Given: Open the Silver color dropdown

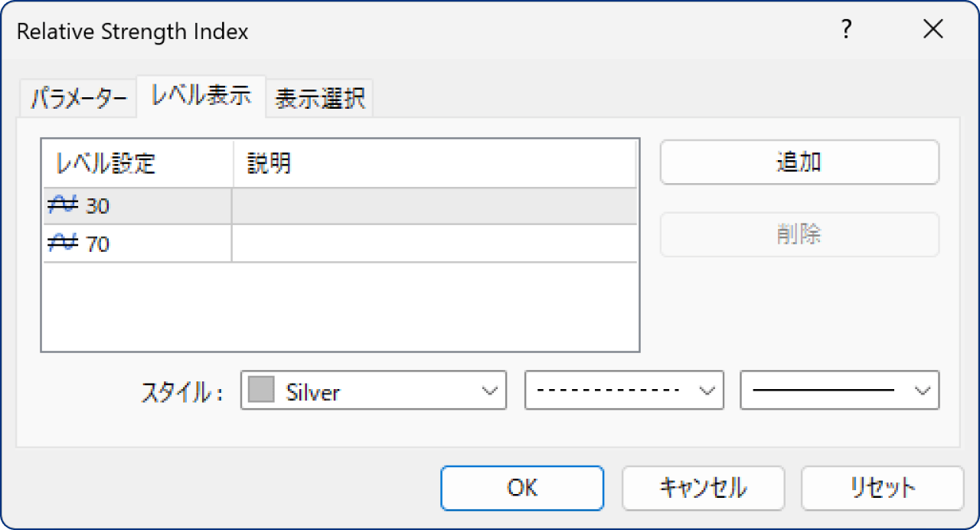Looking at the screenshot, I should 373,391.
